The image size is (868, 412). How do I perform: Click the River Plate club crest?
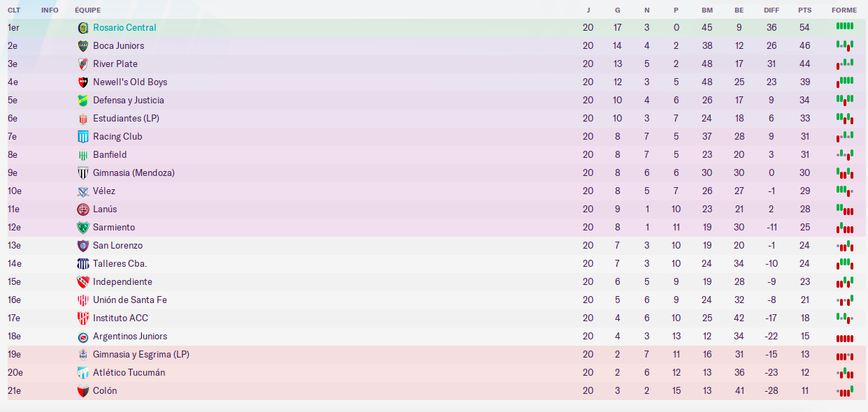click(83, 64)
